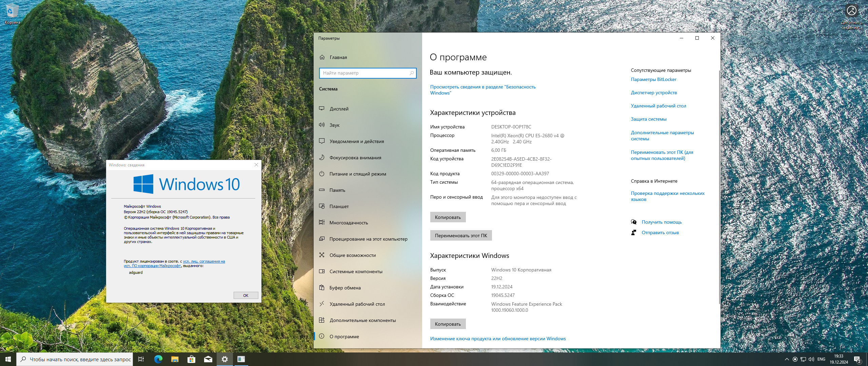
Task: Open Focus assist (Фокусировка внимания) moon icon
Action: (x=322, y=157)
